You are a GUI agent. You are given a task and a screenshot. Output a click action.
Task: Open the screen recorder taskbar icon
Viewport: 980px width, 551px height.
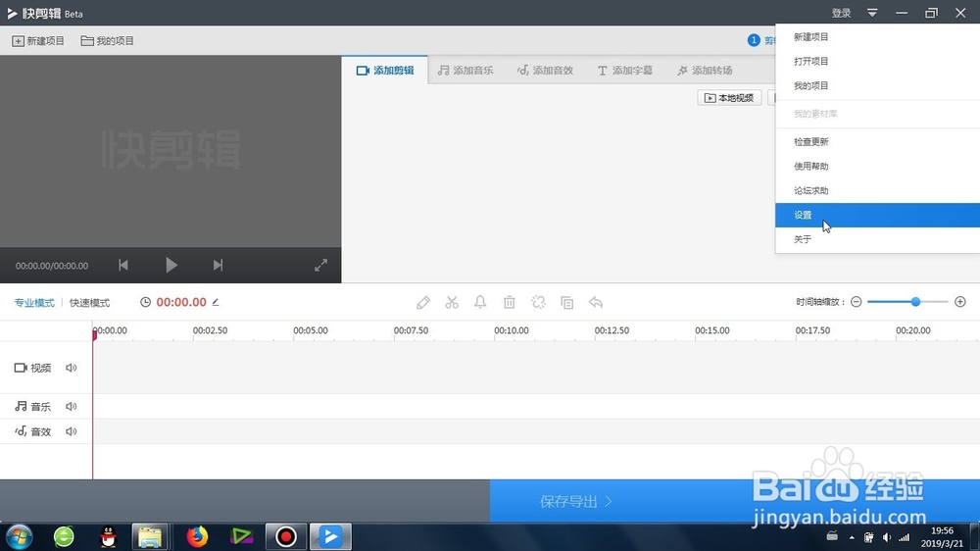click(x=286, y=536)
